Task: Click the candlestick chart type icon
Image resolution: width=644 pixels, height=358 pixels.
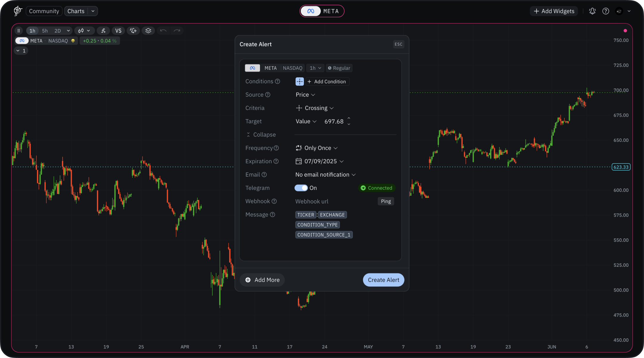Action: [x=81, y=31]
